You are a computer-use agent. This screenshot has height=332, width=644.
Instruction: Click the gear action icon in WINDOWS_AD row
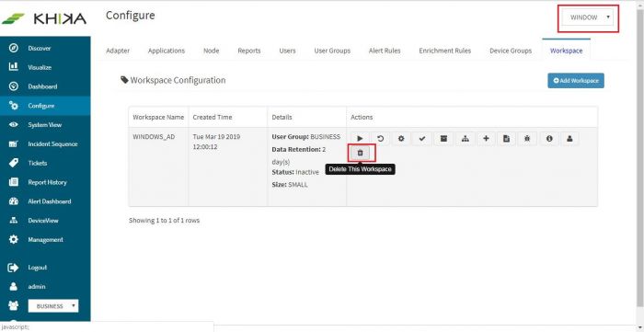[401, 139]
